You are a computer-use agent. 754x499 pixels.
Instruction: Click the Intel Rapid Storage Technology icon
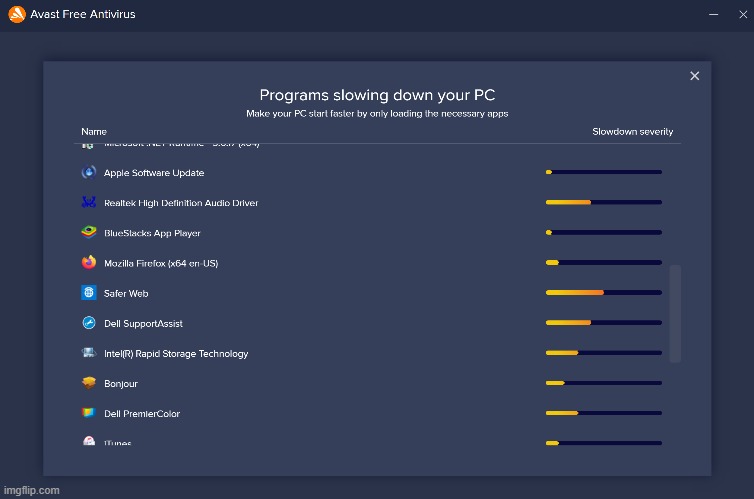point(88,353)
